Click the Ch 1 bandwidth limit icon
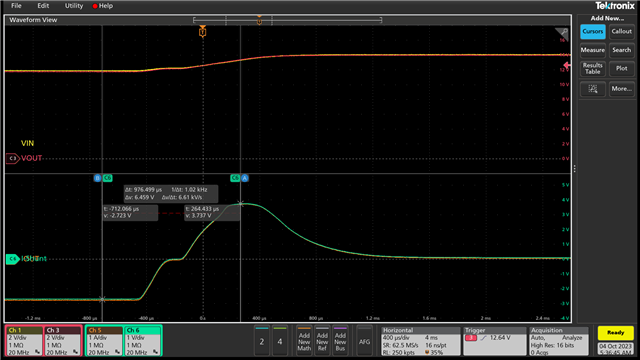640x360 pixels. pos(38,352)
